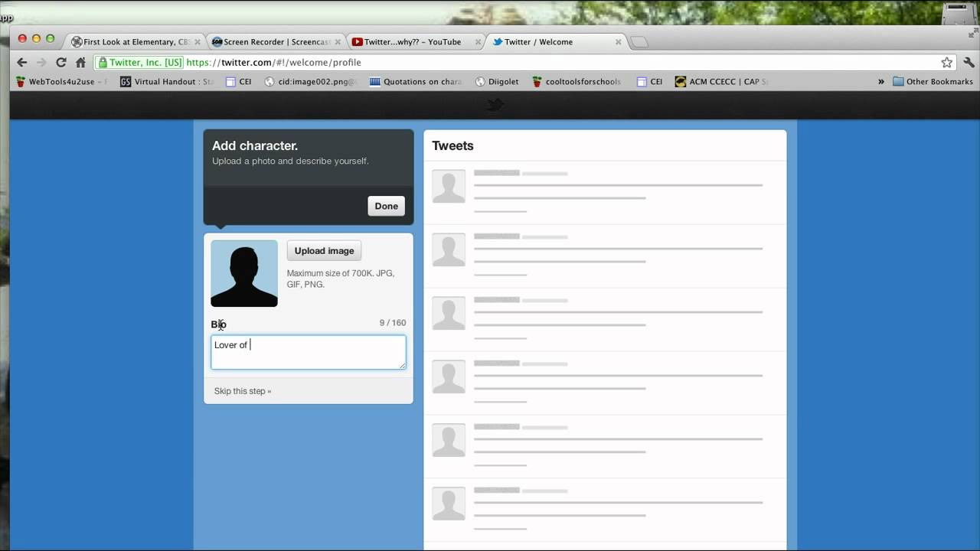The image size is (980, 551).
Task: Close the Twitter / Welcome tab
Action: (x=619, y=42)
